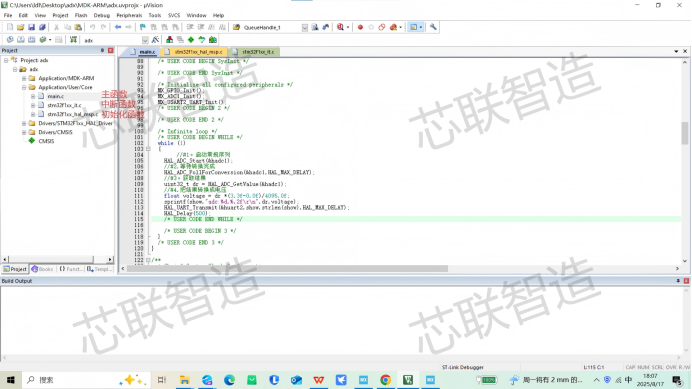Open window layout dropdown arrow
The width and height of the screenshot is (692, 389).
pyautogui.click(x=421, y=27)
